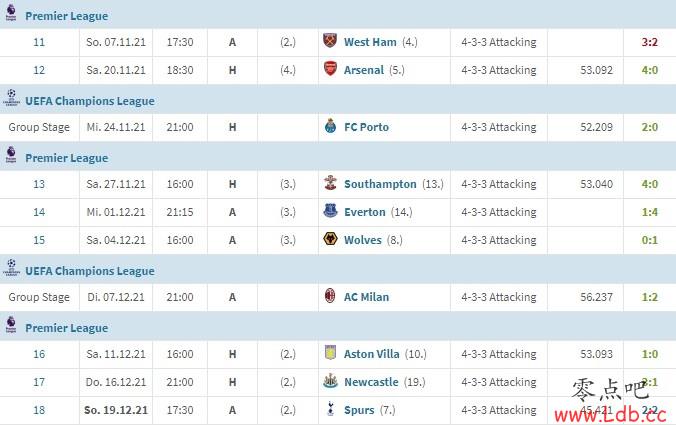Open matchday 16 link
The image size is (676, 425).
(x=39, y=354)
